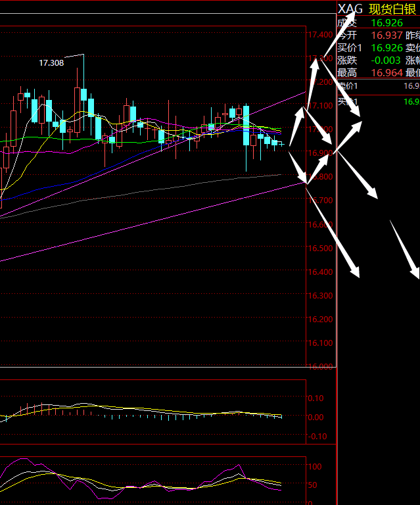The height and width of the screenshot is (505, 420).
Task: Select the 现货白银 instrument title
Action: tap(392, 9)
